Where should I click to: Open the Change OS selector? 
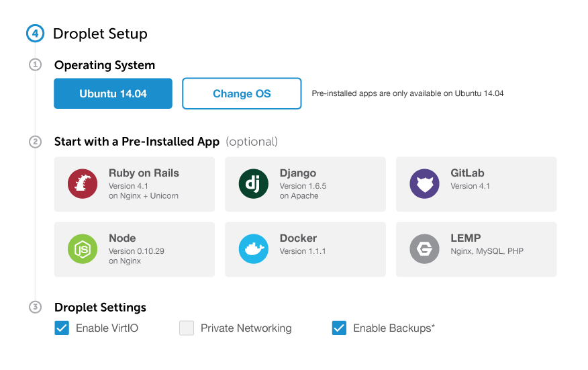coord(242,93)
